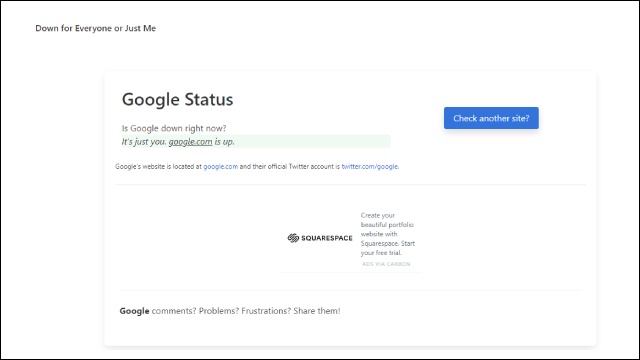Open the Ads via Carbon label
The height and width of the screenshot is (360, 640).
coord(386,264)
